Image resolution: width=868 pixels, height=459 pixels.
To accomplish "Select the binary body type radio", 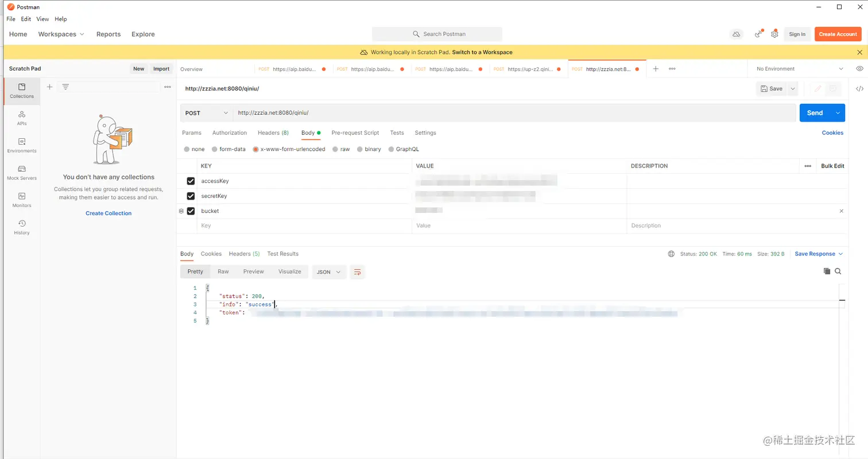I will (x=359, y=149).
